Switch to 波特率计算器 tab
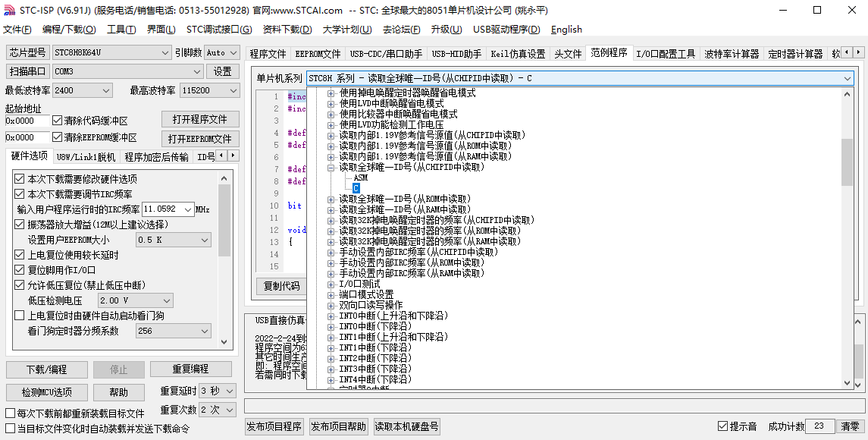868x440 pixels. [x=732, y=54]
